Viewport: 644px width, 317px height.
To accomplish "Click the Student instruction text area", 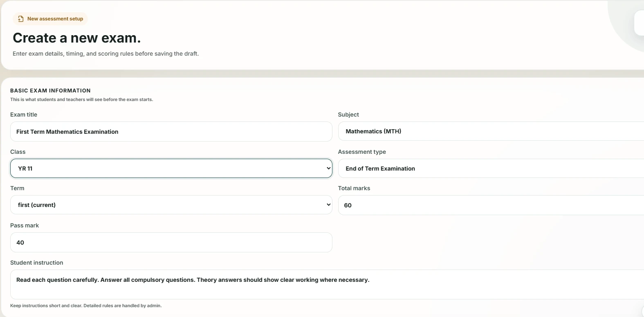I will (x=327, y=285).
